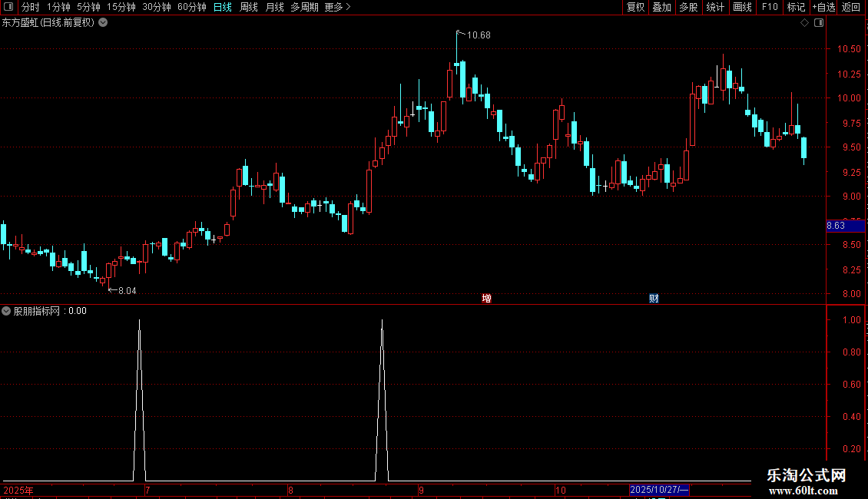Select the 5分钟 period tab

(x=88, y=7)
